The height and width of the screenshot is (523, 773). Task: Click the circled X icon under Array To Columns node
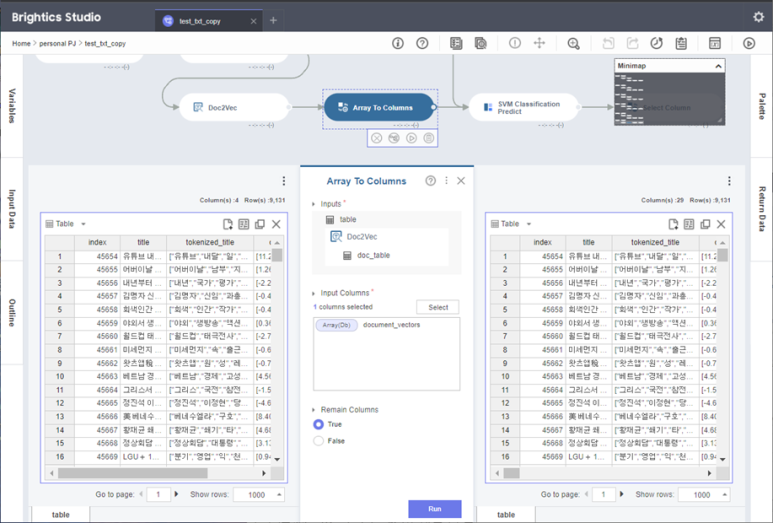pos(377,138)
